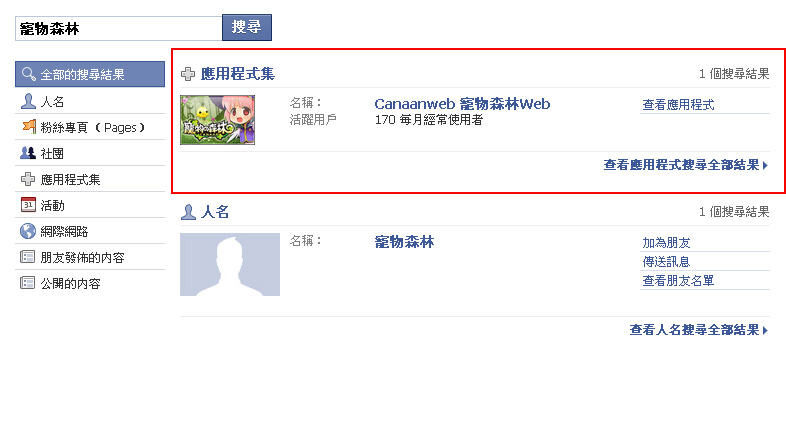
Task: Click the search input field containing 寵物森林
Action: click(x=118, y=28)
